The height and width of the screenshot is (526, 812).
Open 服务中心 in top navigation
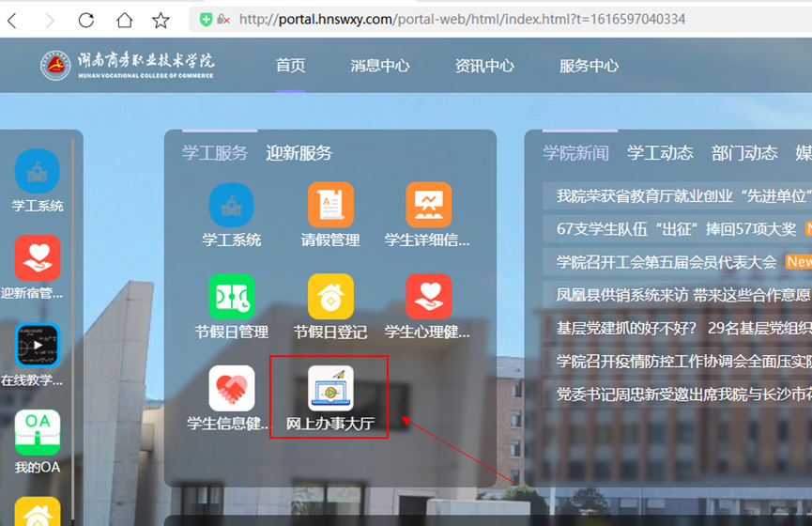[589, 66]
